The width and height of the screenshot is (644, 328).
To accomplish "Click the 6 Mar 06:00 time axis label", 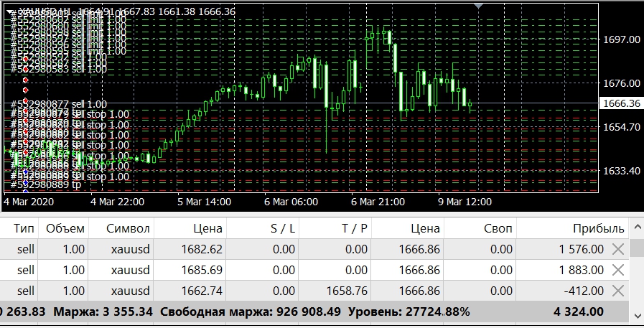I will coord(291,202).
